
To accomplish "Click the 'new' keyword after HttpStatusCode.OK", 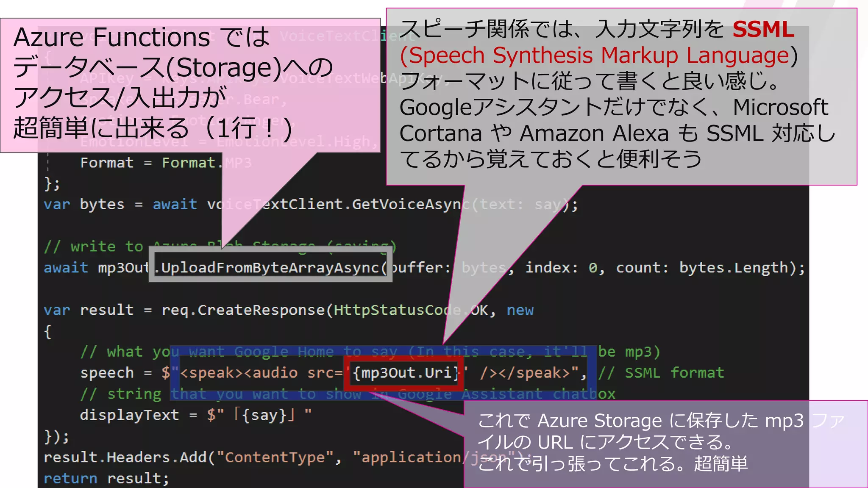I will click(520, 311).
